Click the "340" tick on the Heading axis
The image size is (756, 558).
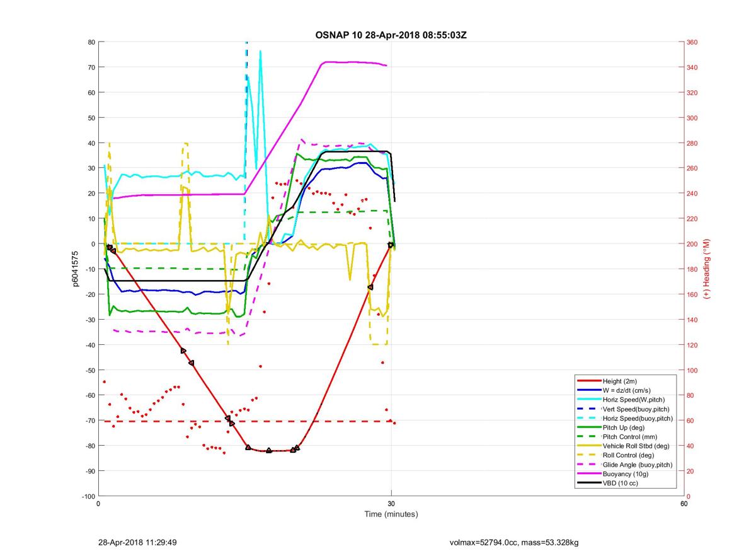(x=693, y=67)
